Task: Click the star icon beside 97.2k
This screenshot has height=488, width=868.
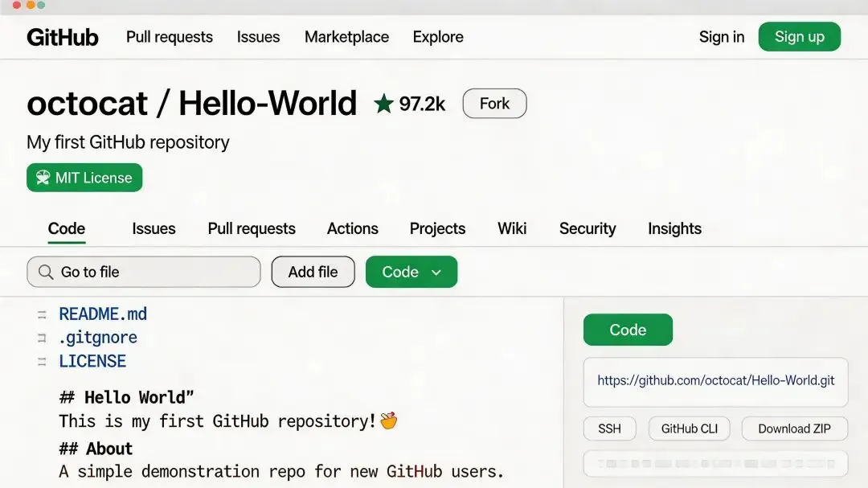Action: [383, 104]
